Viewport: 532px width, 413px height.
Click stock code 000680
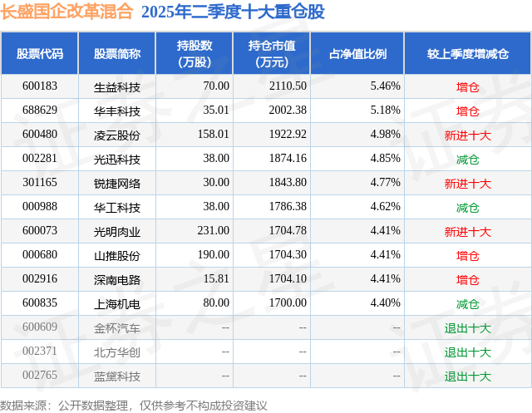(40, 254)
